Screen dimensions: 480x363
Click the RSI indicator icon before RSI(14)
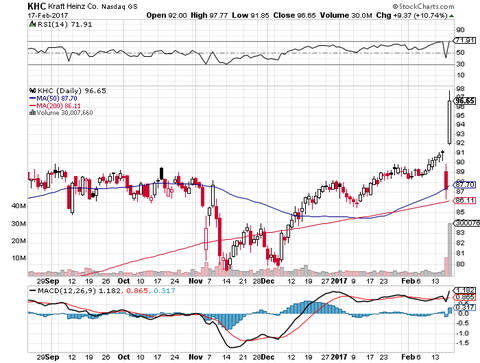[x=32, y=24]
